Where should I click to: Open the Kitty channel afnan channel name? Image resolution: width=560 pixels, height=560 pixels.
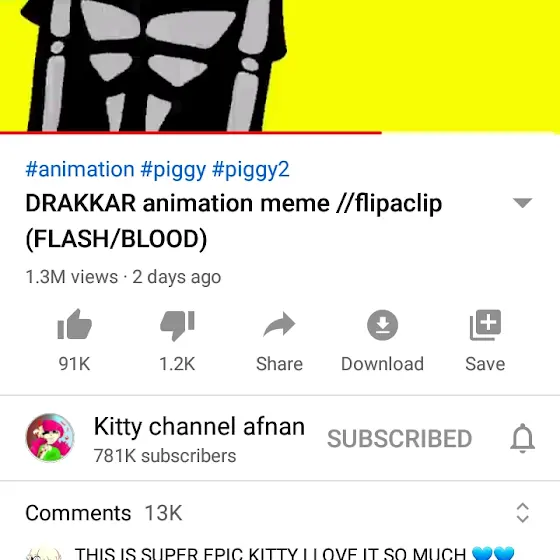tap(199, 426)
